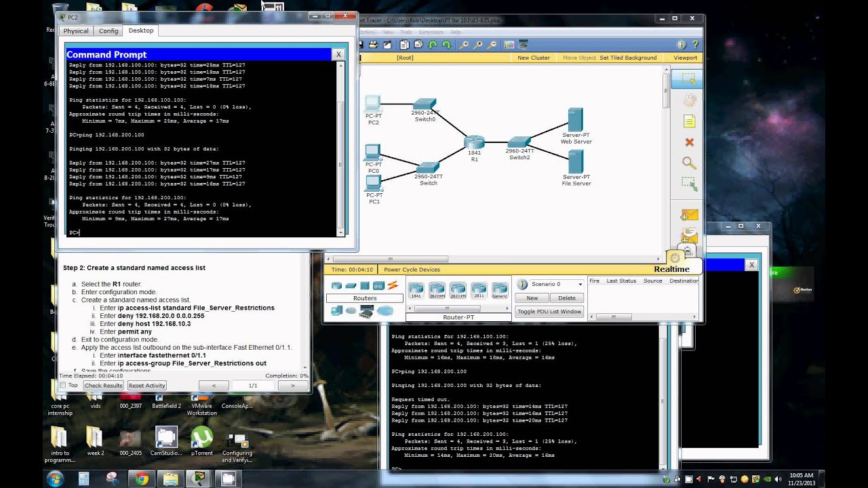Select the Desktop tab in PC2
This screenshot has width=868, height=488.
pyautogui.click(x=141, y=30)
